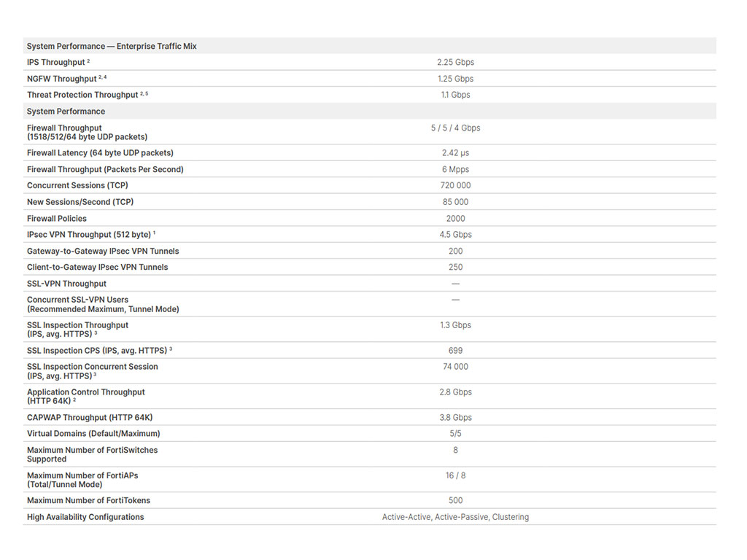This screenshot has width=747, height=560.
Task: Click the System Performance — Enterprise Traffic Mix header
Action: click(x=112, y=46)
